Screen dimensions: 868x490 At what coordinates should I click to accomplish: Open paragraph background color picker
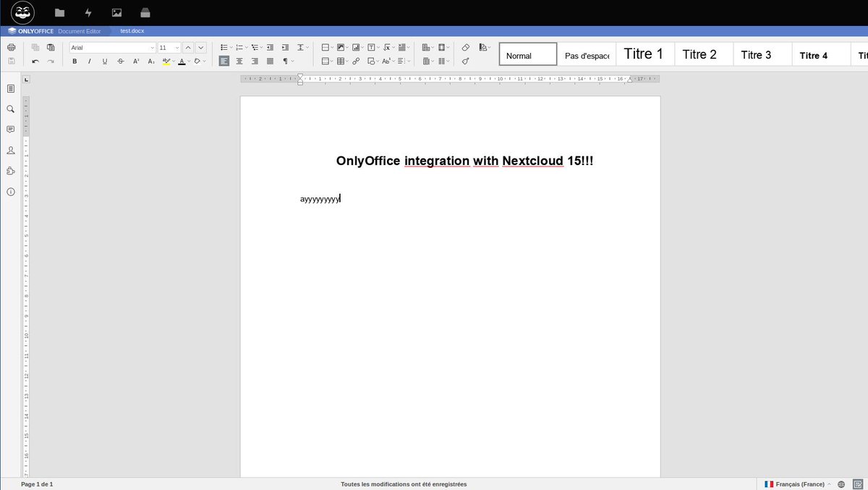point(205,61)
